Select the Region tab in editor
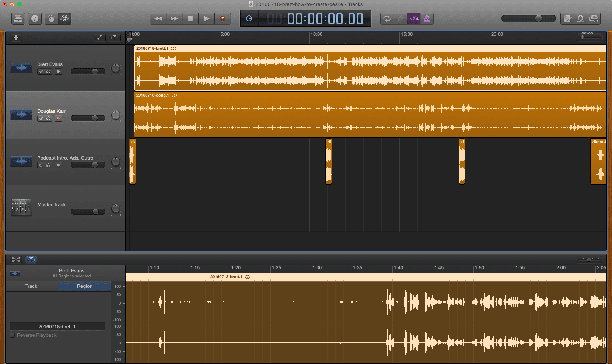 pyautogui.click(x=84, y=286)
